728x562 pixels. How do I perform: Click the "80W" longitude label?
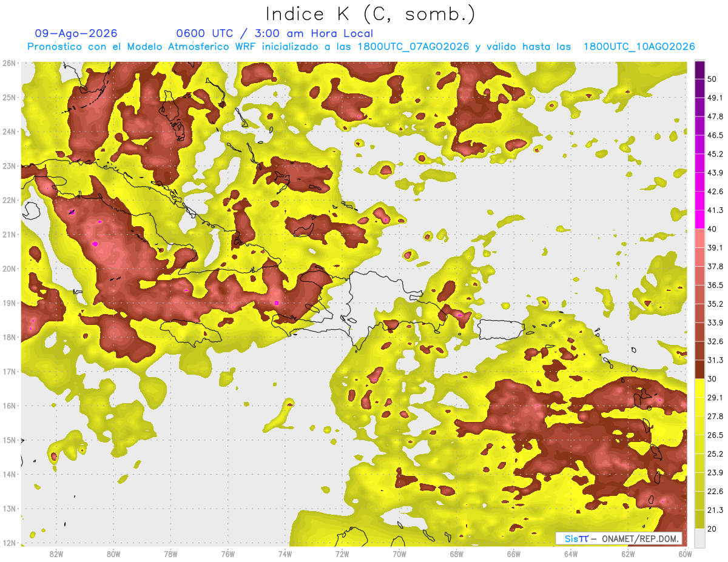[113, 554]
